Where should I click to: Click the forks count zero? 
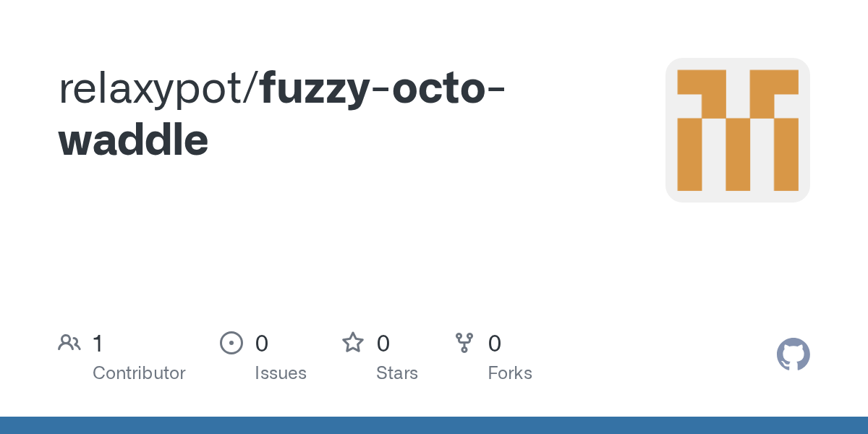pyautogui.click(x=495, y=344)
